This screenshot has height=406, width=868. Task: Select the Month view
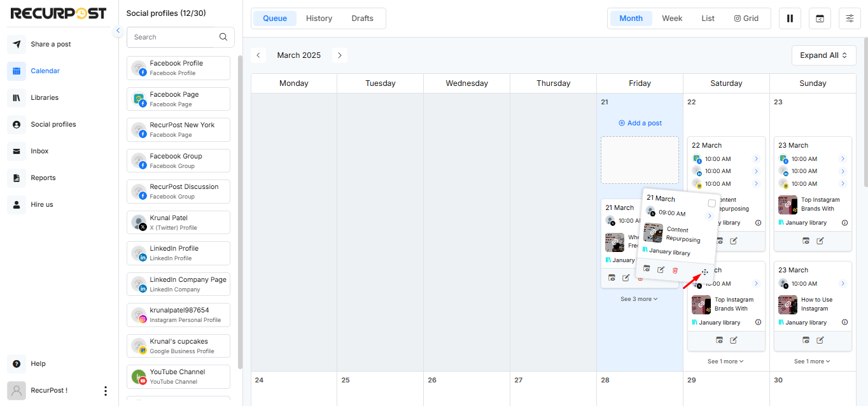coord(631,18)
